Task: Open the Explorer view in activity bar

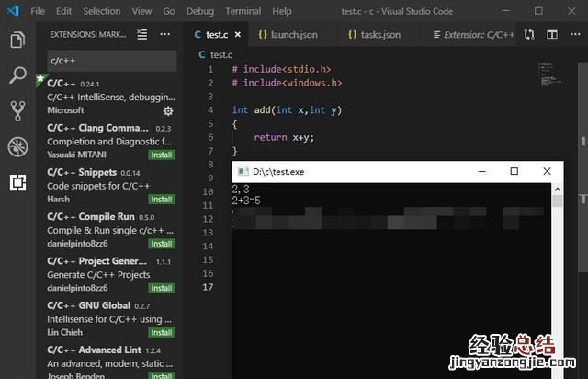Action: [17, 40]
